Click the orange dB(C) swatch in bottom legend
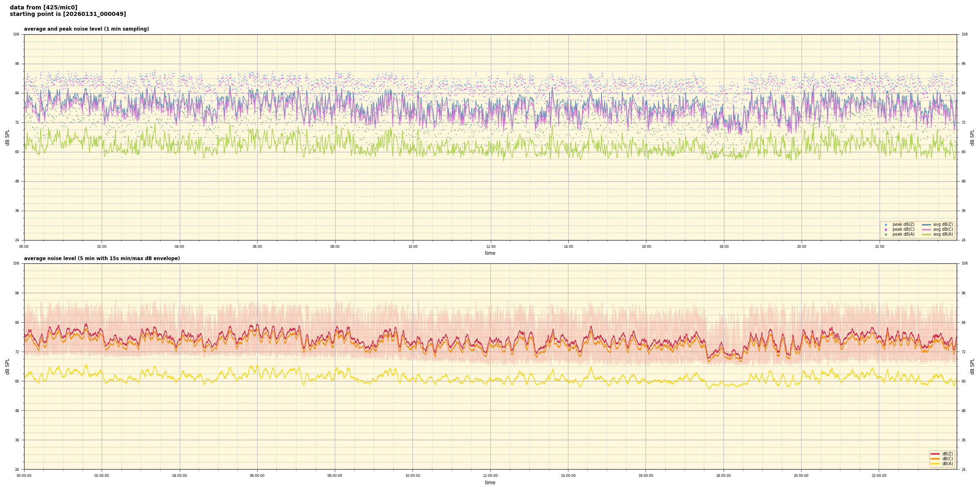Screen dimensions: 980x490 pyautogui.click(x=935, y=459)
